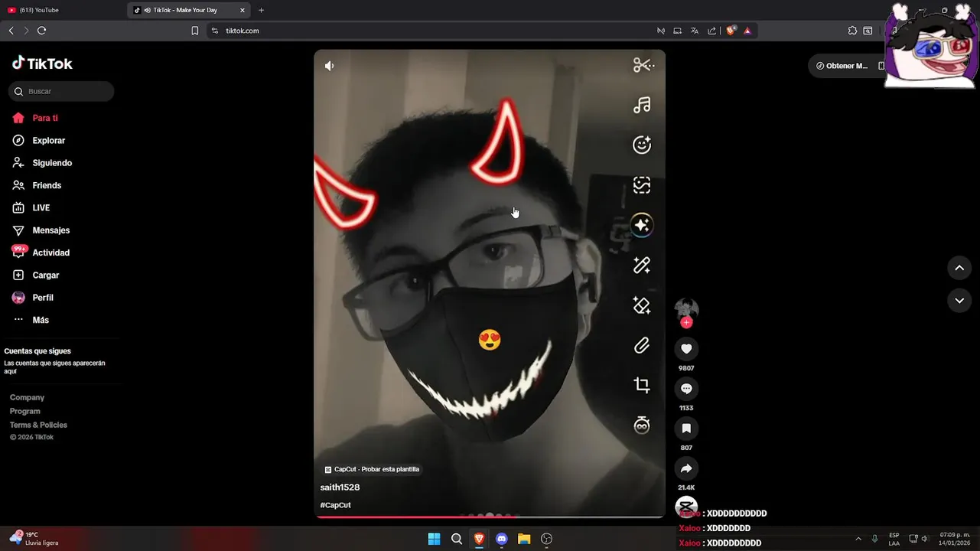Click the smiley sticker icon
The height and width of the screenshot is (551, 980).
642,145
